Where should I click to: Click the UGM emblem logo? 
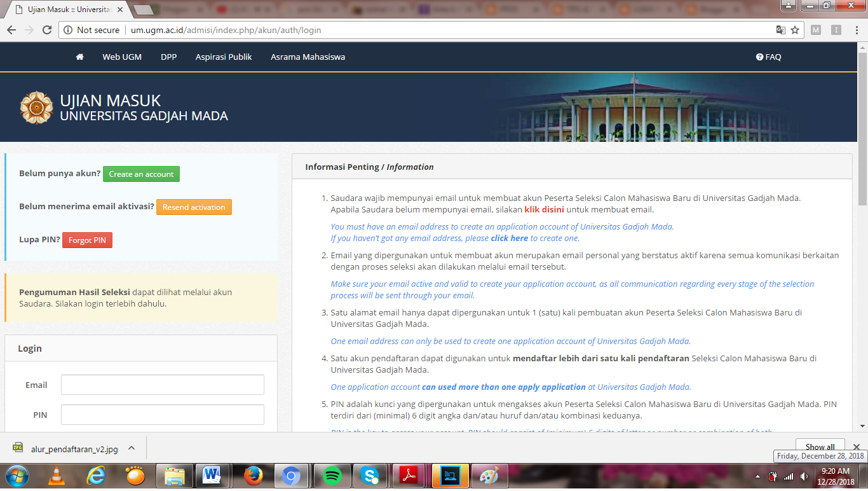point(36,107)
